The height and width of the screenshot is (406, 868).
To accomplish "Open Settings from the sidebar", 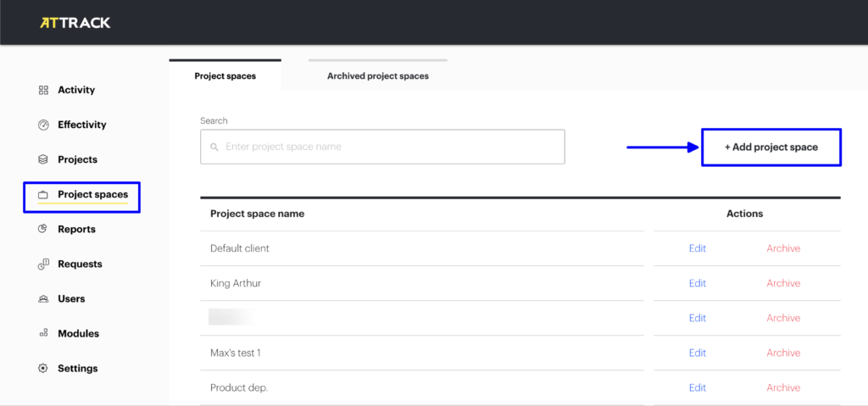I will pyautogui.click(x=77, y=369).
